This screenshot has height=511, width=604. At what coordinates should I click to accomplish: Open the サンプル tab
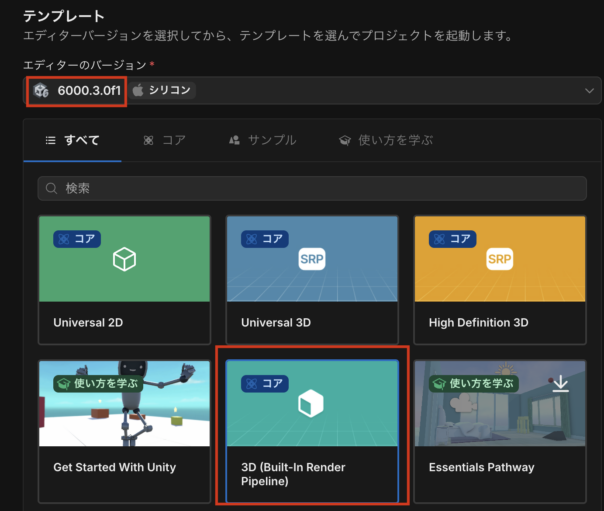tap(262, 140)
